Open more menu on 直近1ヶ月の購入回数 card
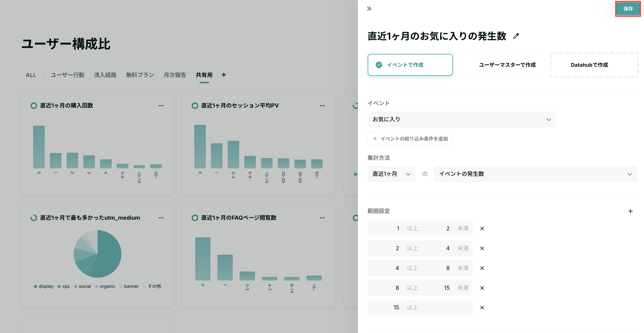Viewport: 644px width, 333px height. pyautogui.click(x=161, y=106)
